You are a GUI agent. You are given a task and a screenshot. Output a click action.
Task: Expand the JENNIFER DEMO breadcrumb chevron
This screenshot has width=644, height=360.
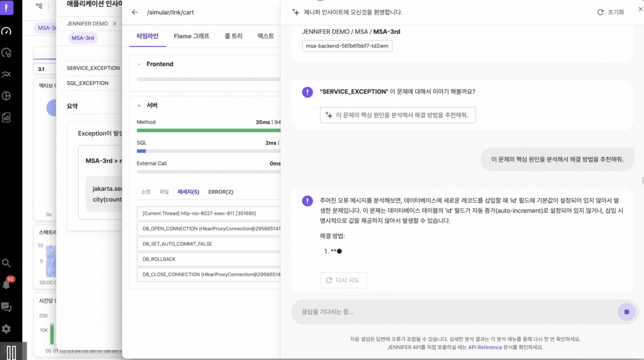[x=114, y=24]
